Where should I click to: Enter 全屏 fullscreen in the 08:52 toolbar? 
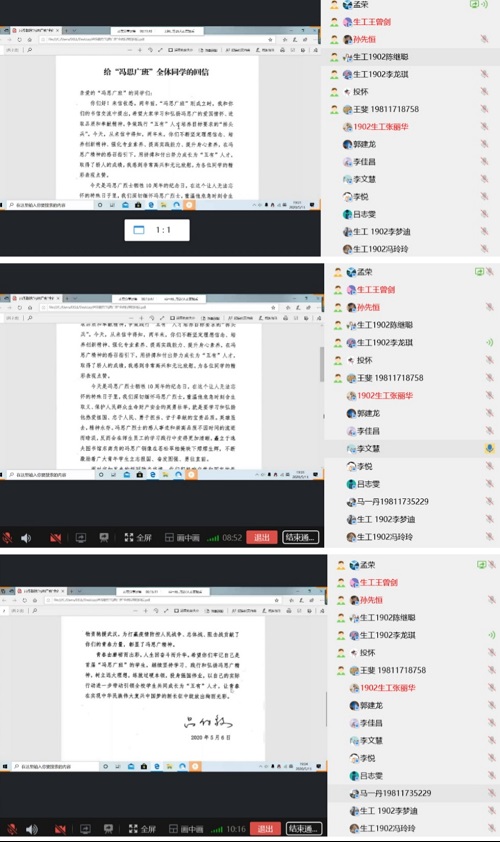coord(138,538)
